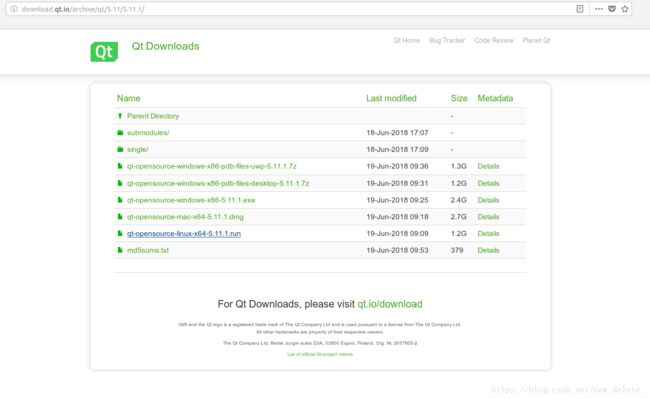Click the Qt logo icon
The width and height of the screenshot is (650, 399).
click(104, 51)
